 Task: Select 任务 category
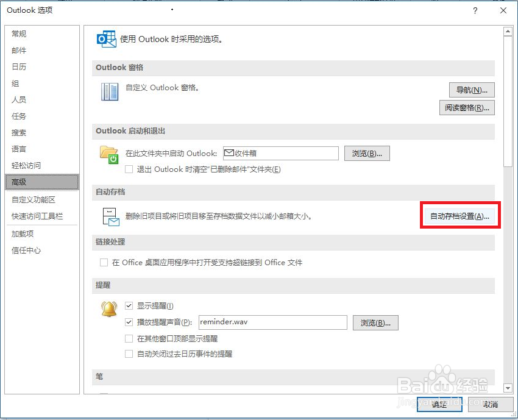coord(42,116)
